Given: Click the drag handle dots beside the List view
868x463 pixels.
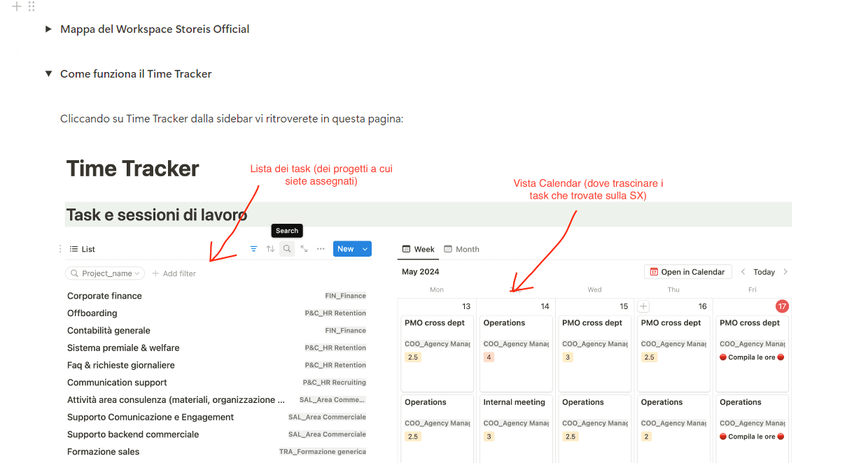Looking at the screenshot, I should tap(59, 248).
